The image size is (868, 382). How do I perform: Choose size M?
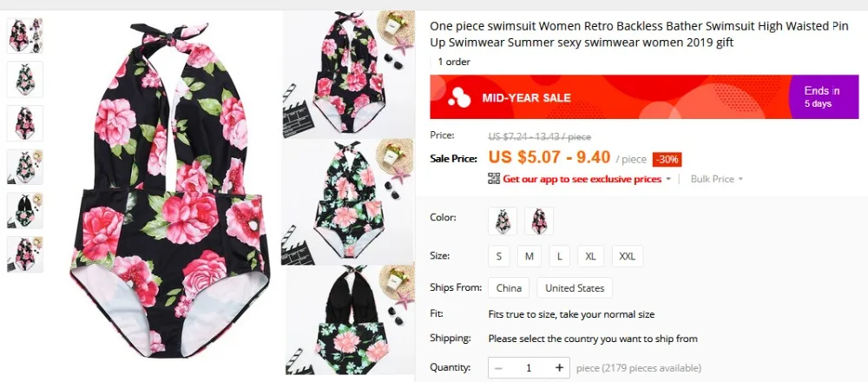pos(529,256)
